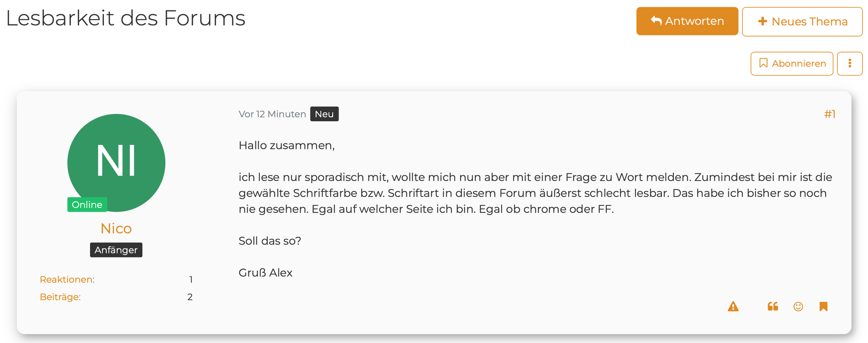
Task: Click the green Online status badge
Action: [87, 205]
